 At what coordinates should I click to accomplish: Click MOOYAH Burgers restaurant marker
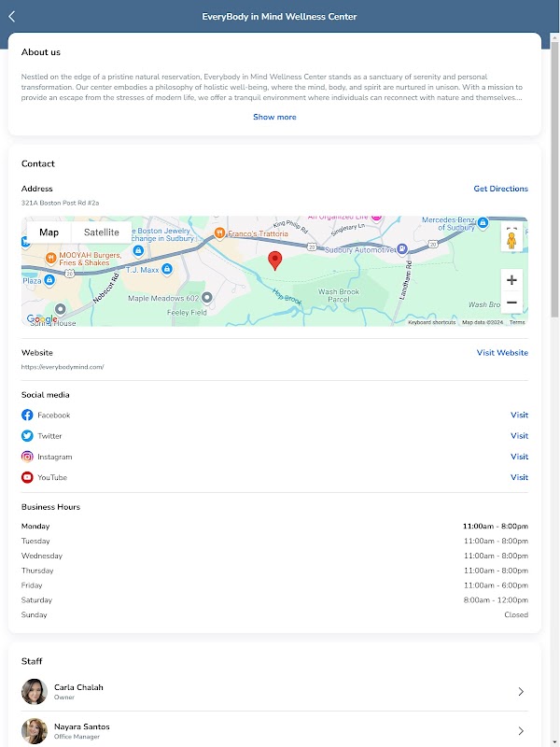click(x=51, y=259)
